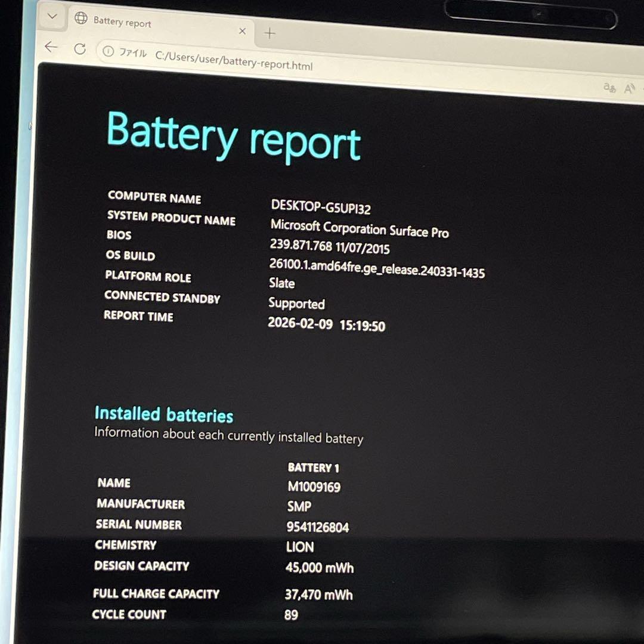This screenshot has height=644, width=644.
Task: Reload the battery report page
Action: (x=81, y=50)
